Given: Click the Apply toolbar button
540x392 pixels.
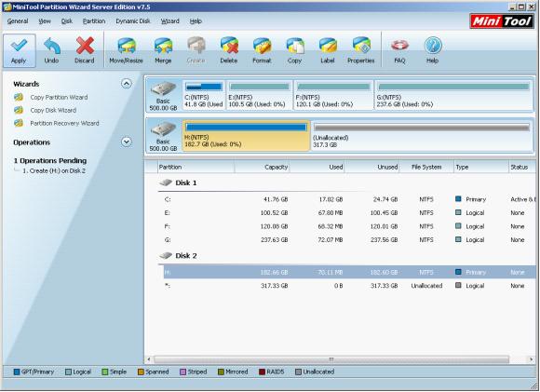Looking at the screenshot, I should (20, 50).
